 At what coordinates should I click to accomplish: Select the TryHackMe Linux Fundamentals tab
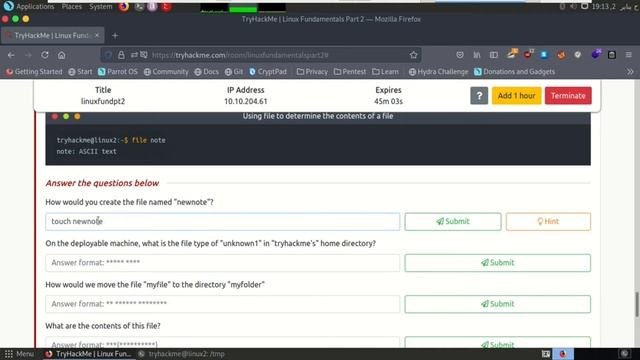(x=53, y=36)
